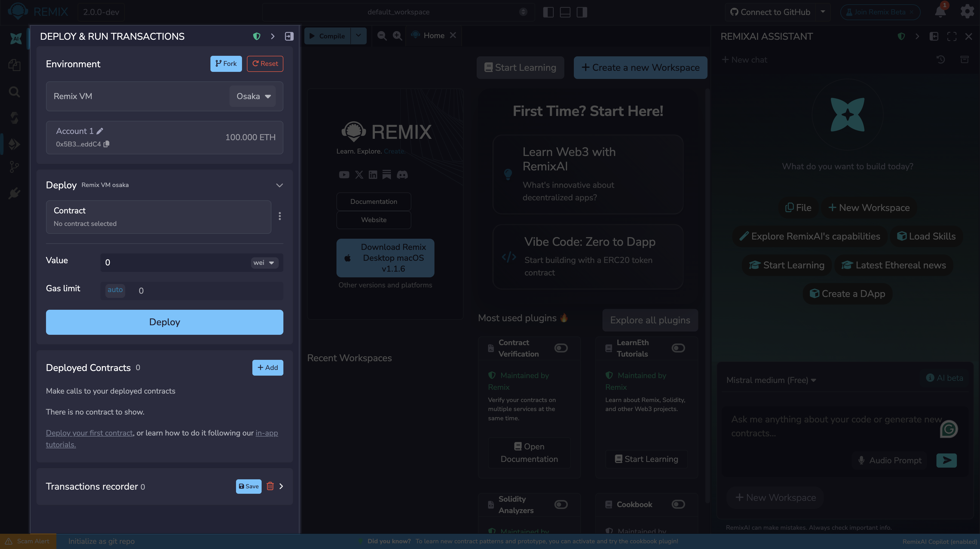This screenshot has height=549, width=980.
Task: Open the Solidity Compiler sidebar icon
Action: pyautogui.click(x=14, y=118)
